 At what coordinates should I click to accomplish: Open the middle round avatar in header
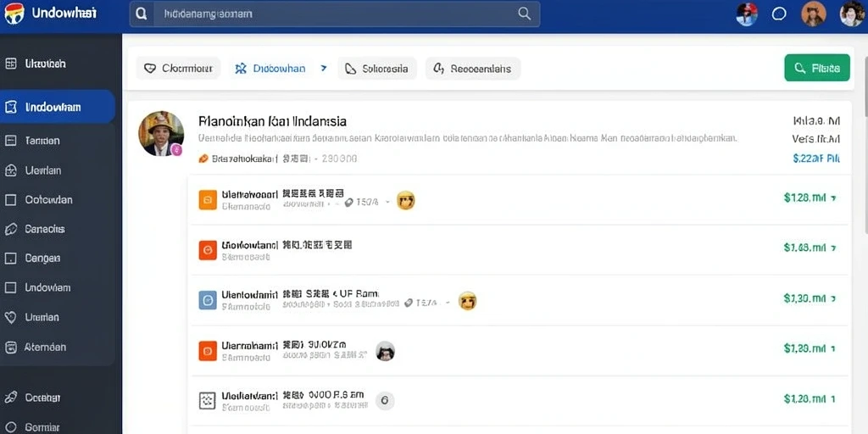[813, 14]
